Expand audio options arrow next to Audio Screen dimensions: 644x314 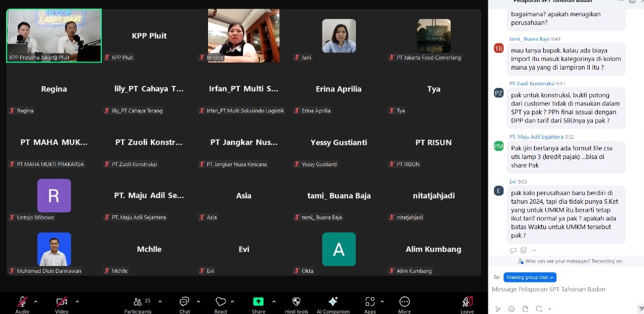pyautogui.click(x=36, y=301)
